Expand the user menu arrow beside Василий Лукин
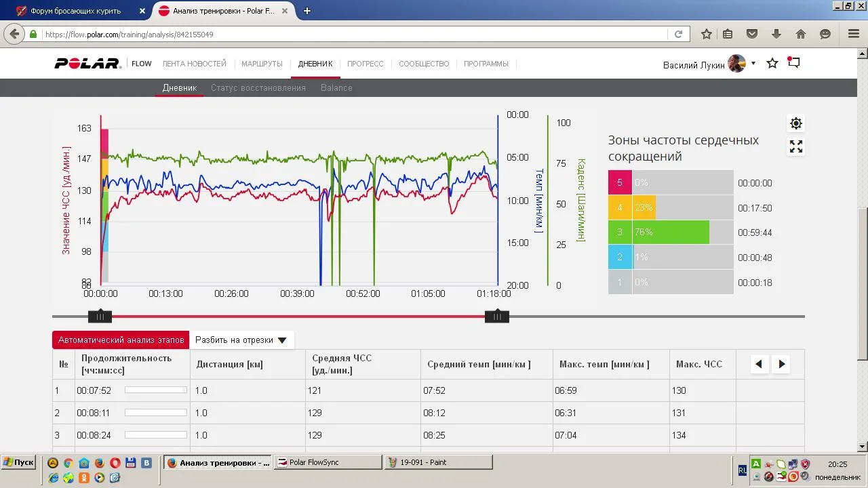 coord(753,64)
